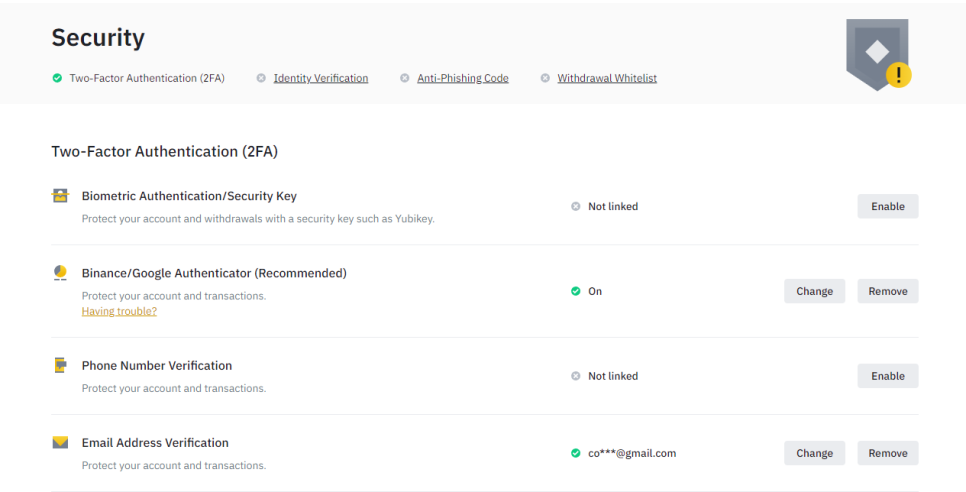Click green check beside Two-Factor Authentication header
Viewport: 966px width, 492px height.
click(57, 78)
